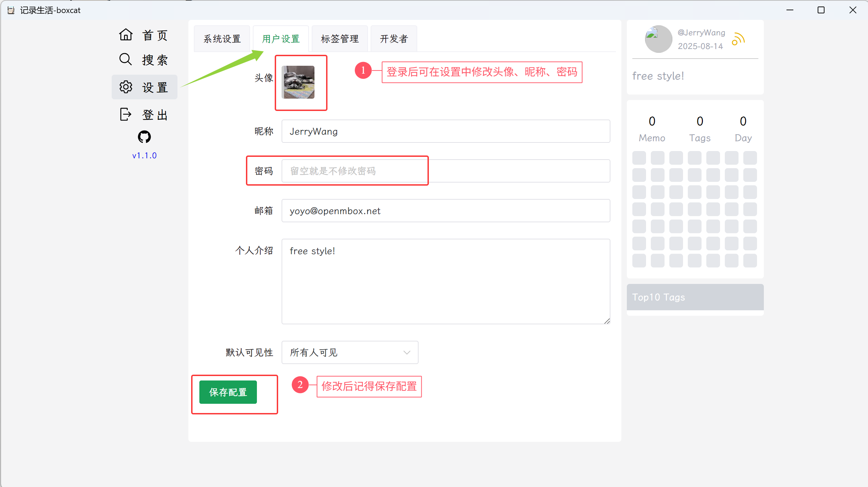Open the home page icon

126,35
